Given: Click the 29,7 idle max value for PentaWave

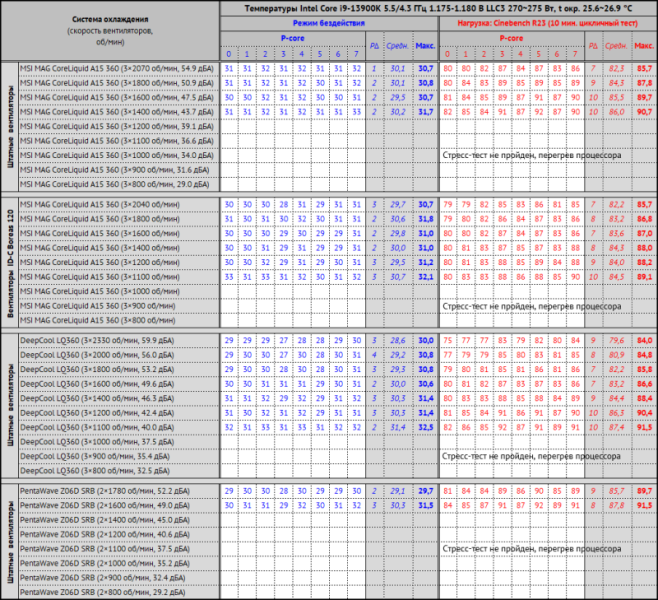Looking at the screenshot, I should 424,491.
